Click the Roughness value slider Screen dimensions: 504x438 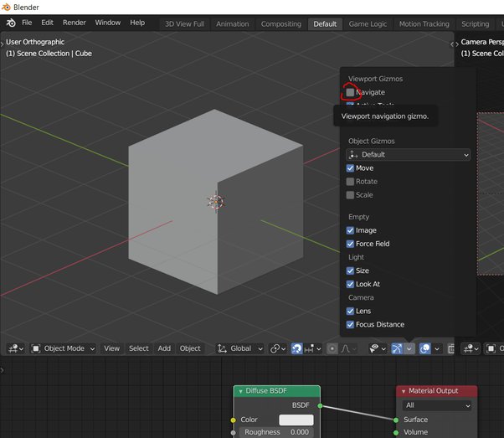[x=276, y=432]
